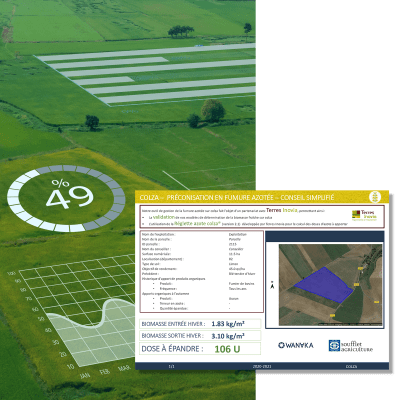Click the 'DOSE À ÉPANDRE' label
The height and width of the screenshot is (400, 400).
pos(172,349)
